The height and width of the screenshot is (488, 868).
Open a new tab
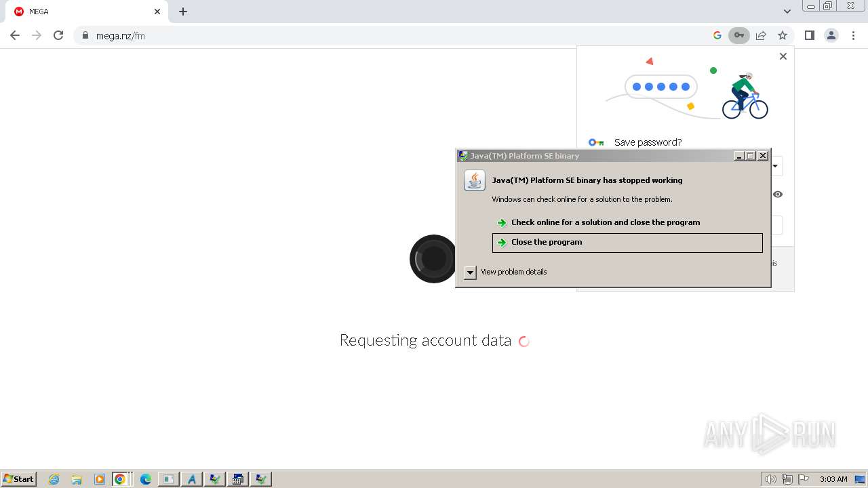[183, 12]
